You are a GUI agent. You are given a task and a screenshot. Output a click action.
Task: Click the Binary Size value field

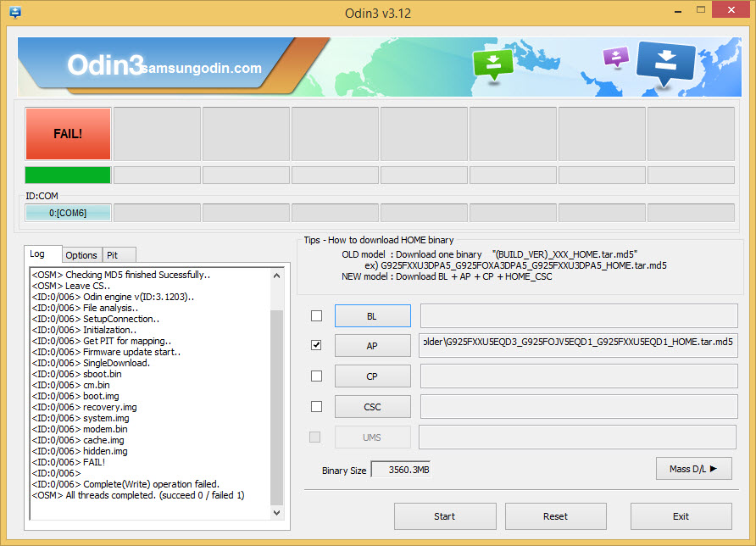pyautogui.click(x=401, y=470)
